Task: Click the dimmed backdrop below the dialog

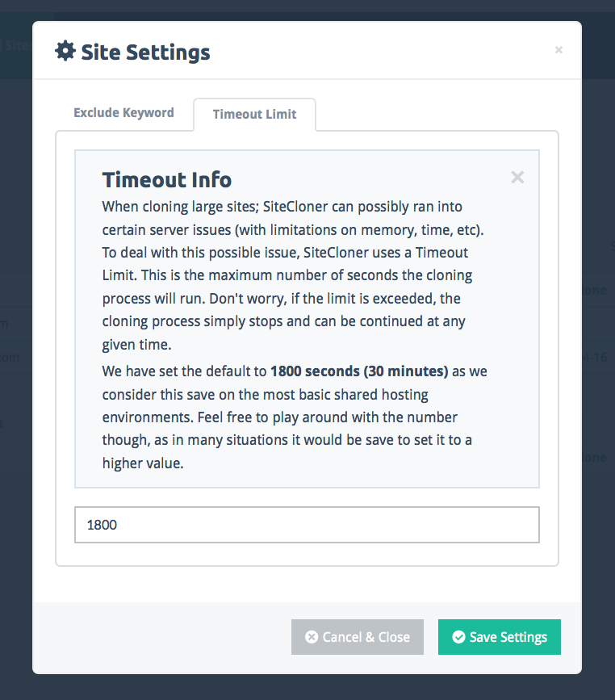Action: (x=307, y=688)
